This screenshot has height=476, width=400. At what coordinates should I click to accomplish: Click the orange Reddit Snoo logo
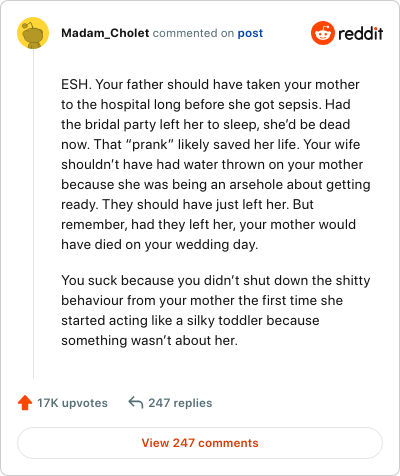tap(323, 33)
